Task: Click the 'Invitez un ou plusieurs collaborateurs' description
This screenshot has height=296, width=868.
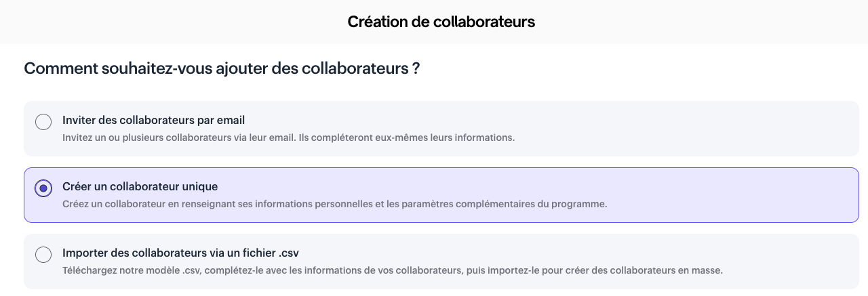Action: pyautogui.click(x=288, y=138)
